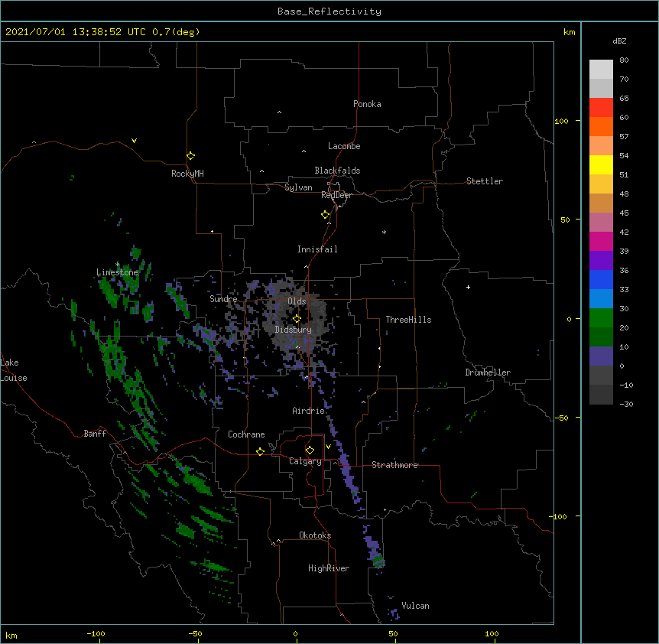The image size is (659, 644).
Task: Select the light gray 70-80 dBZ legend swatch
Action: (601, 69)
